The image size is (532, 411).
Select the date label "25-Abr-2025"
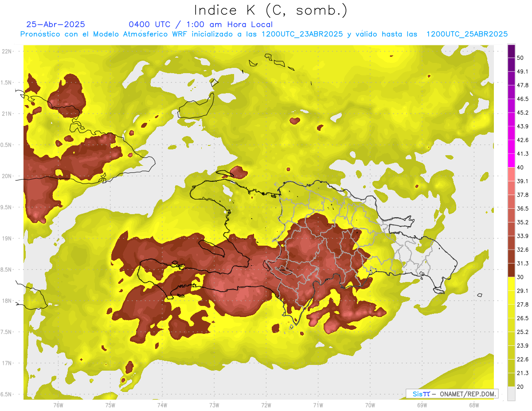[x=56, y=24]
